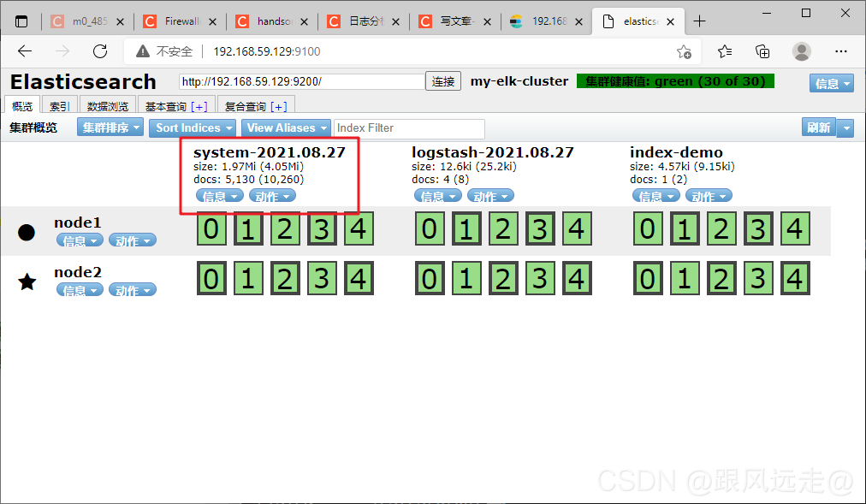
Task: Click the not-secure warning icon
Action: 143,51
